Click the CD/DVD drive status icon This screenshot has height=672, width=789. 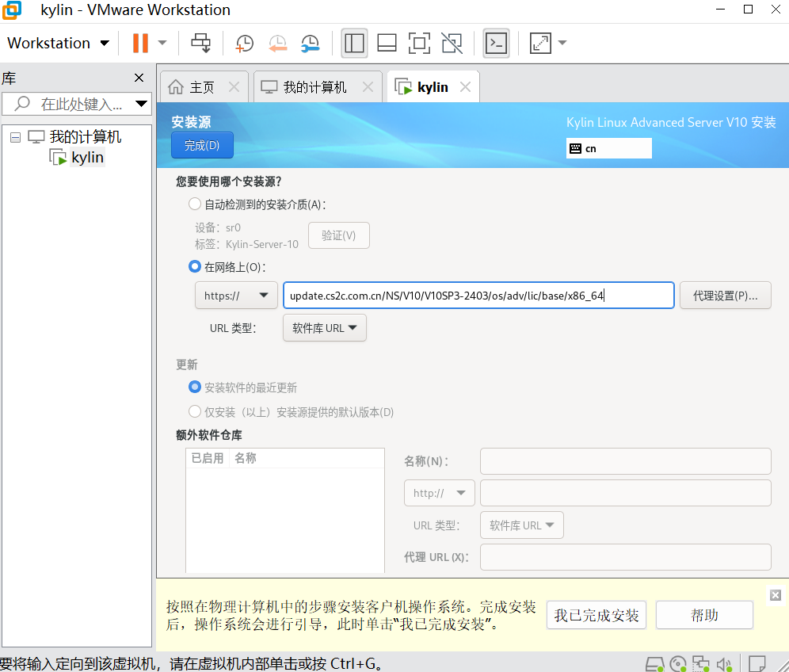678,664
